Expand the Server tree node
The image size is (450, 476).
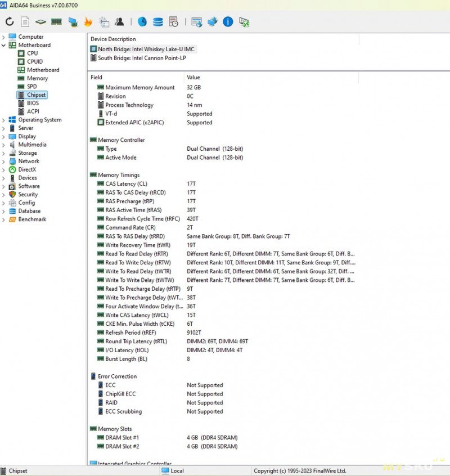pyautogui.click(x=3, y=128)
